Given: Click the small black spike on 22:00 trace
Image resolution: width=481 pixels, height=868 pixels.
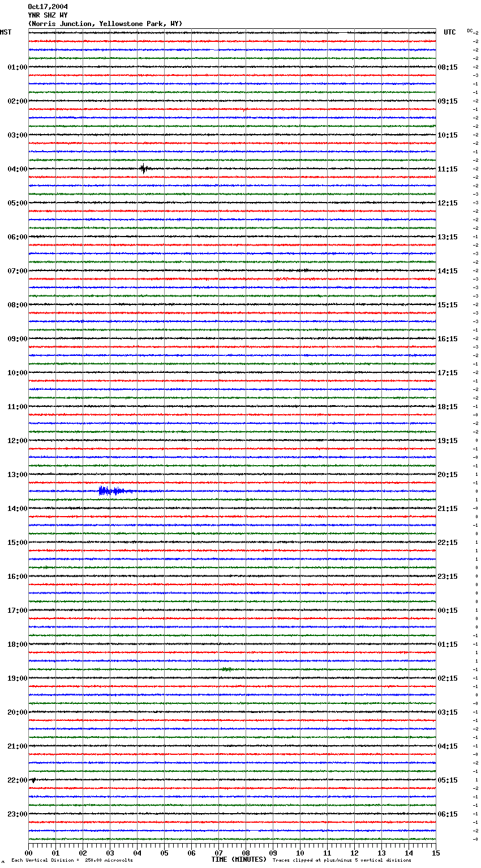Looking at the screenshot, I should tap(33, 780).
